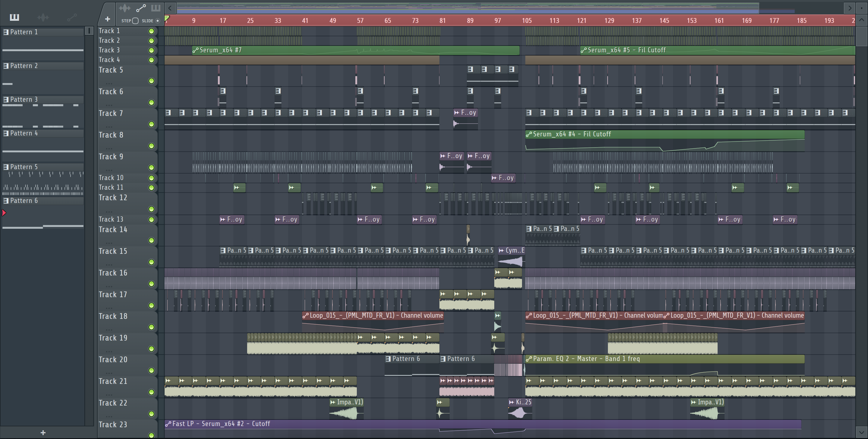Click the playlist automation clip focus icon
Screen dimensions: 868x439
click(x=140, y=8)
